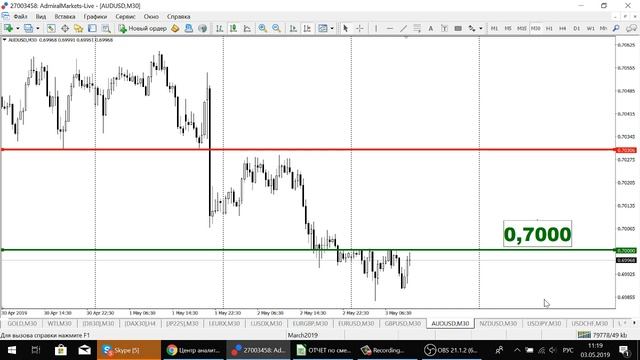Toggle the AutoTrading icon

click(202, 28)
